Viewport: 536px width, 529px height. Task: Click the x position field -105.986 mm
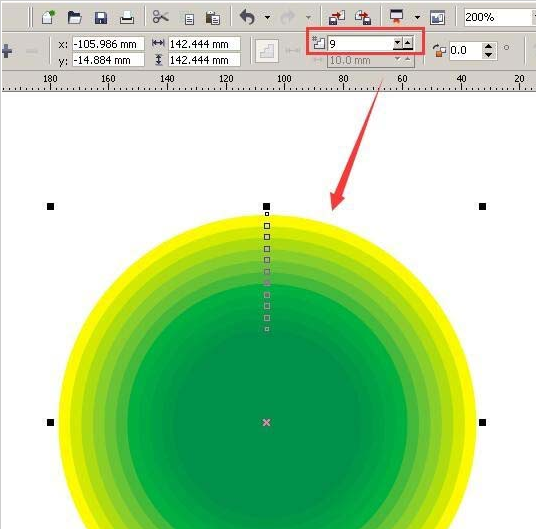(x=108, y=44)
